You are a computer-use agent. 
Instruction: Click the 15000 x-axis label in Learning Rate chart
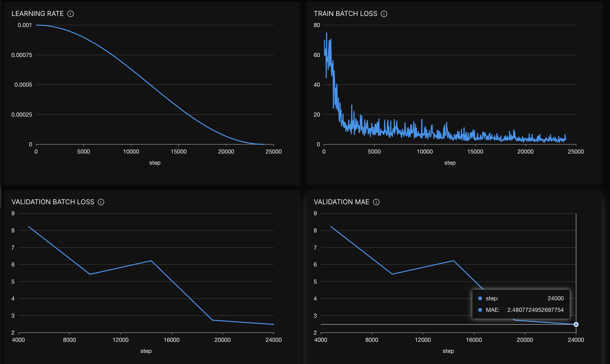(x=179, y=152)
